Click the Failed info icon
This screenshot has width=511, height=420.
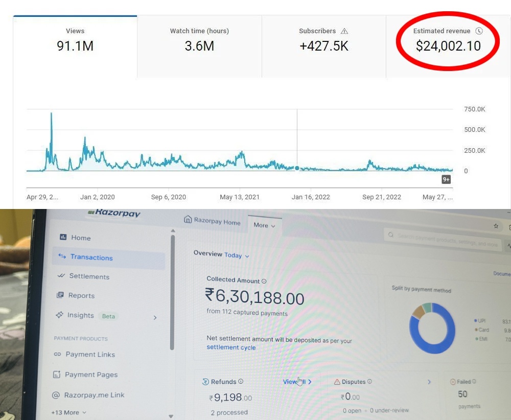click(x=474, y=381)
